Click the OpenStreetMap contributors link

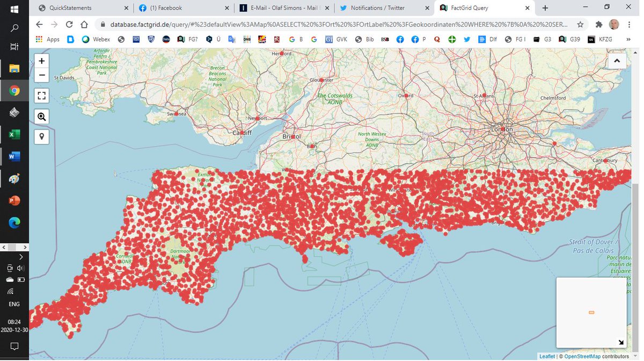583,356
